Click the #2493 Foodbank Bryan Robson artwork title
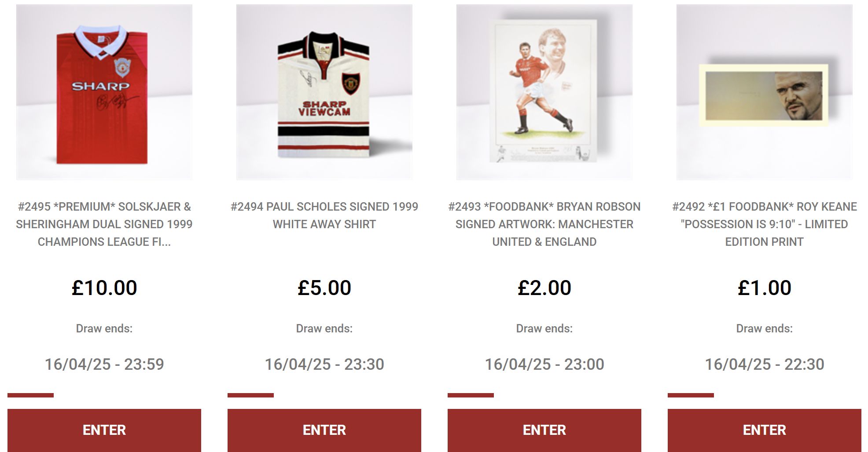868x452 pixels. (544, 224)
